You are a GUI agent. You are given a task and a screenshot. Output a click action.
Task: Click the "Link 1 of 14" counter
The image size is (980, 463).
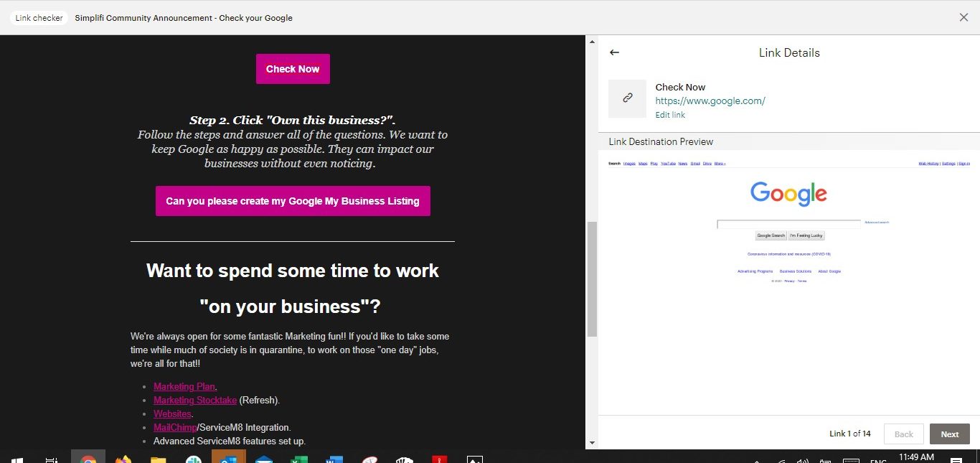click(850, 434)
